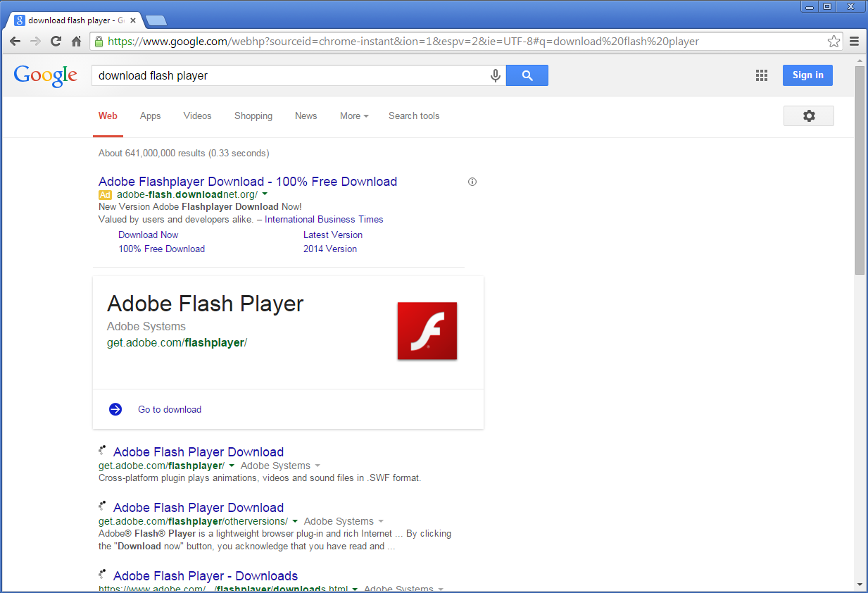Image resolution: width=868 pixels, height=593 pixels.
Task: Click the 2014 Version sitelink
Action: click(x=330, y=249)
